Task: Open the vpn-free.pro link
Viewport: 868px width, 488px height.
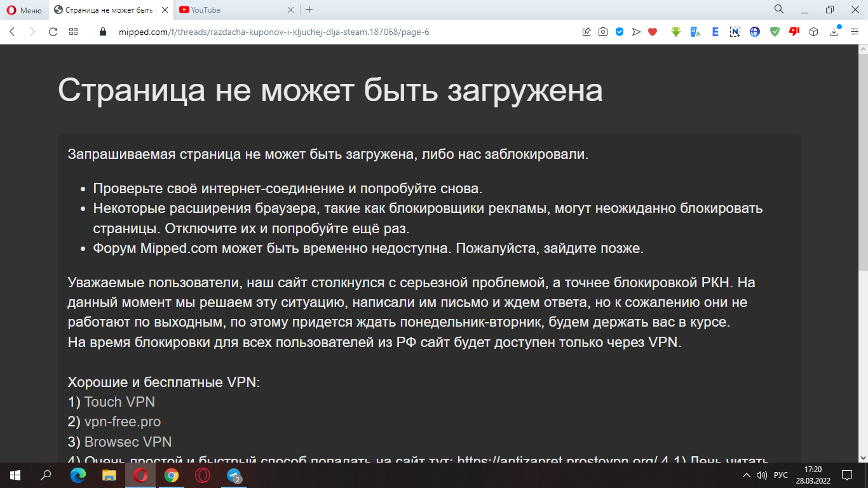Action: pos(123,421)
